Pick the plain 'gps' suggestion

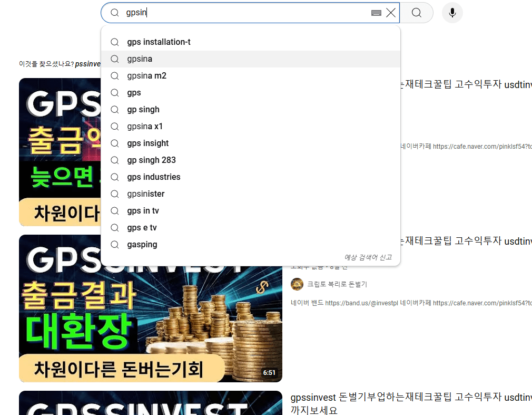(x=251, y=93)
